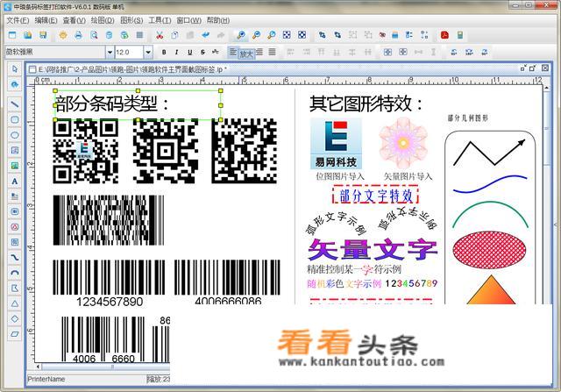Toggle underline formatting
The height and width of the screenshot is (392, 561).
[190, 53]
